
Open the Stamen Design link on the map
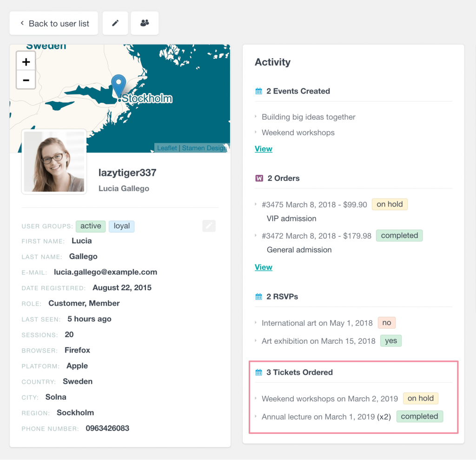[x=203, y=148]
